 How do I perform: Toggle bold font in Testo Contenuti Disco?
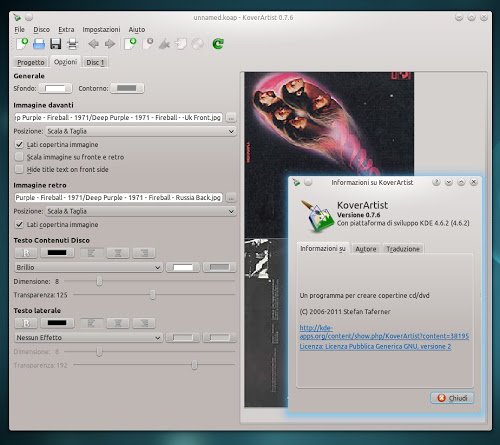26,253
